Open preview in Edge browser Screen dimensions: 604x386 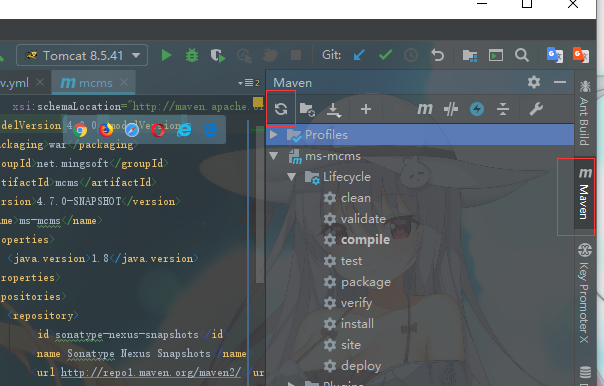[210, 130]
